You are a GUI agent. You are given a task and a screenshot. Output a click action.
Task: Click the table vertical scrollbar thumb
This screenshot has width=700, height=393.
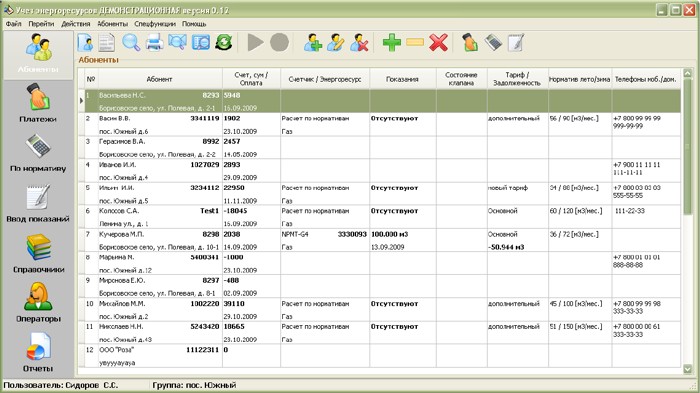click(688, 146)
